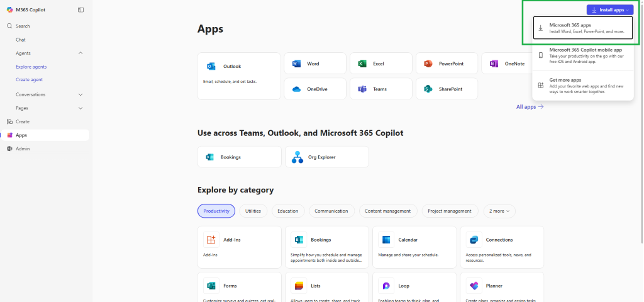The image size is (644, 302).
Task: Click the 'Email, schedule, and set tasks.' text
Action: [x=230, y=82]
